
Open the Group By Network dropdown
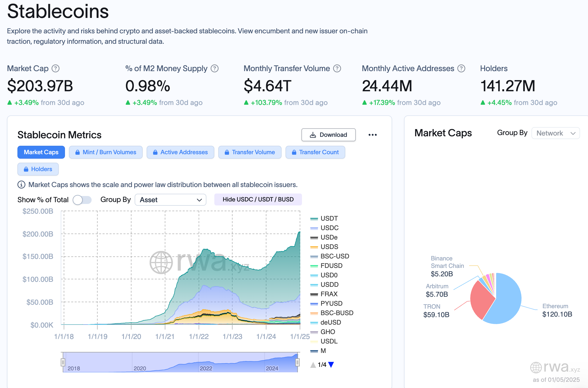(555, 133)
